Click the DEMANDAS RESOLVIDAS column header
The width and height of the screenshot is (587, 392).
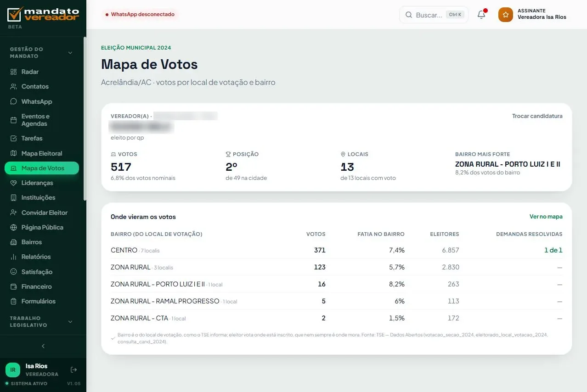pos(529,234)
